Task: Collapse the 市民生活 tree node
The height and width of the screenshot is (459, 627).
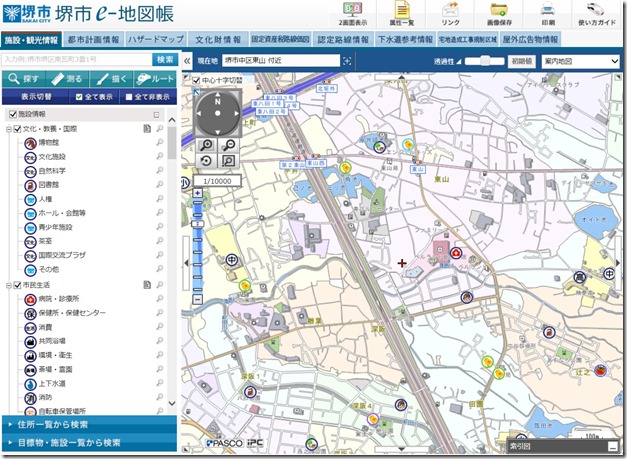Action: [x=8, y=285]
